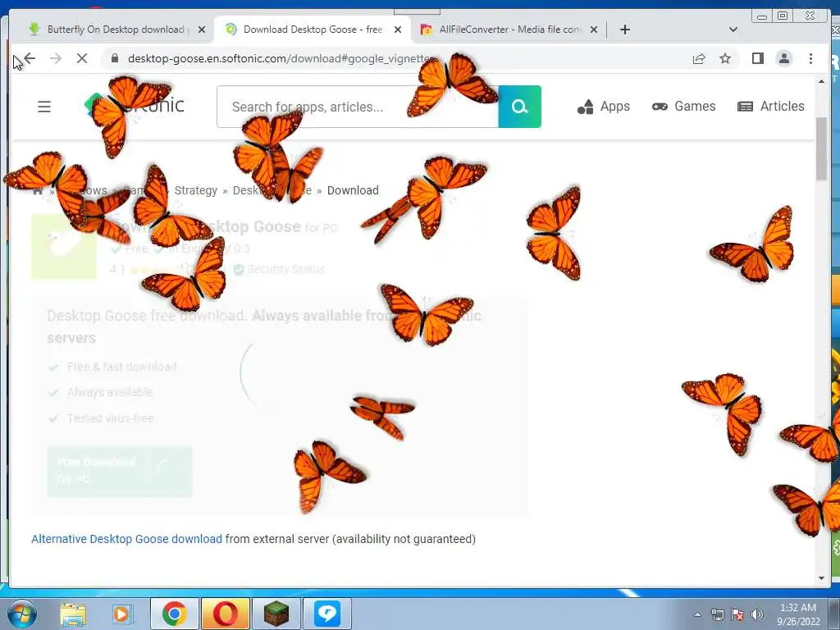Open Apps section in Softonic header
The height and width of the screenshot is (630, 840).
coord(603,107)
